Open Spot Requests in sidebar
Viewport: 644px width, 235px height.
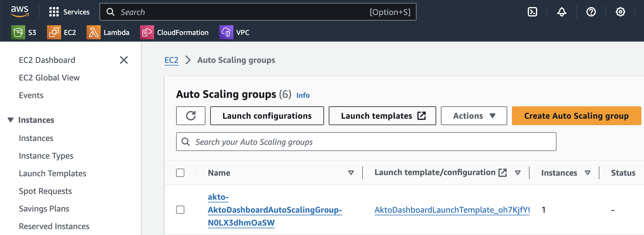[45, 191]
